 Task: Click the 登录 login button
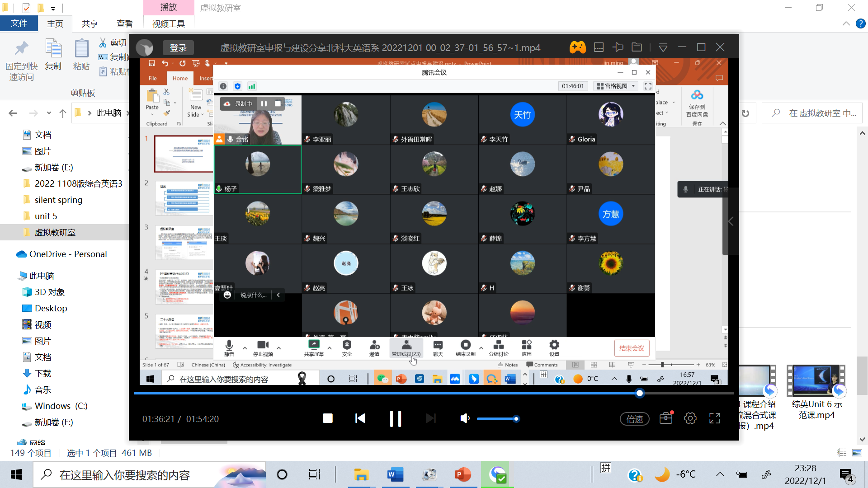[x=178, y=48]
